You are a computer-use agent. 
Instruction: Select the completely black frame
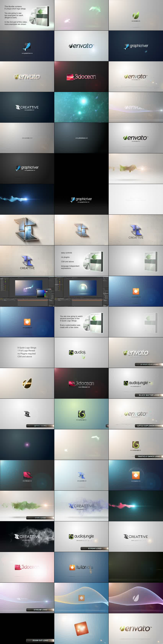click(81, 168)
